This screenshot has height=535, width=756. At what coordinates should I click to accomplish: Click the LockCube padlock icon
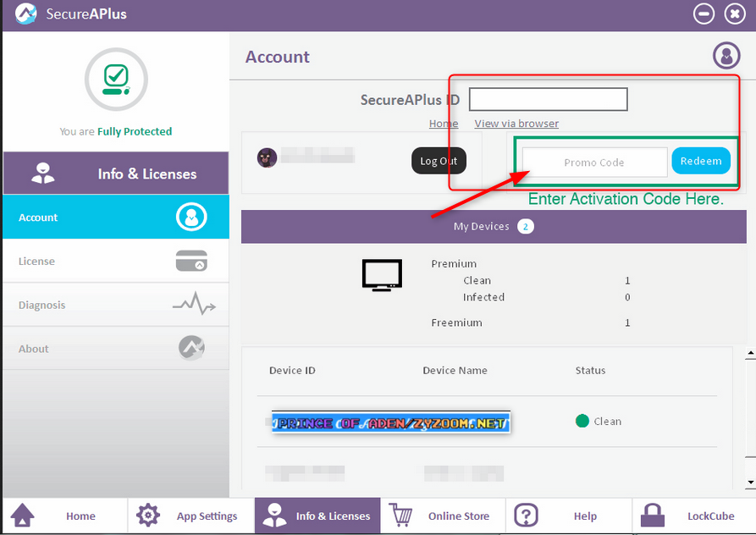point(652,516)
